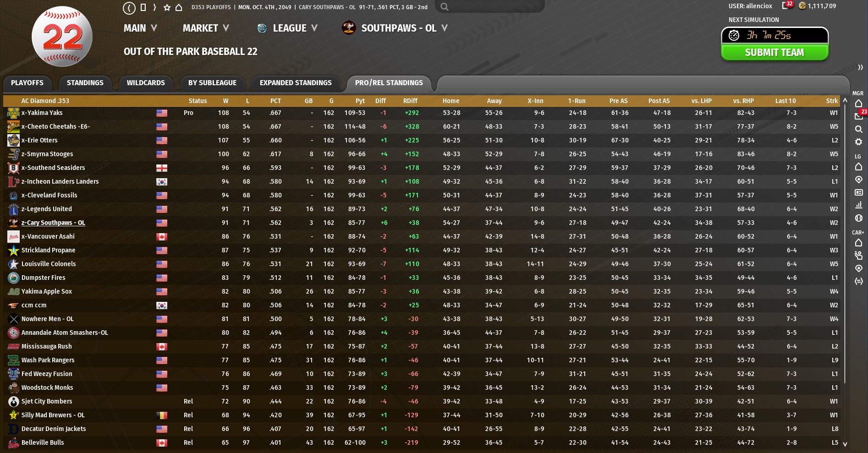Open the Belleville Bulls team link
Image resolution: width=868 pixels, height=453 pixels.
(43, 442)
